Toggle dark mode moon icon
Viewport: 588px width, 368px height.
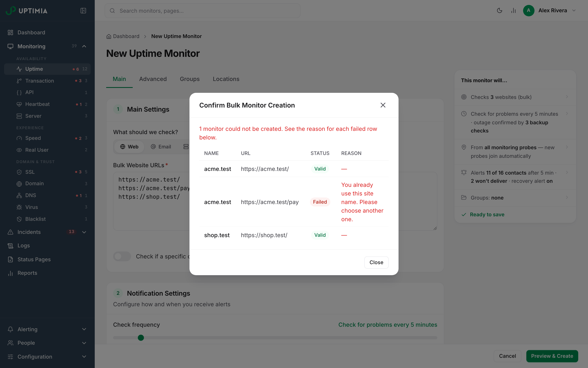click(x=500, y=10)
